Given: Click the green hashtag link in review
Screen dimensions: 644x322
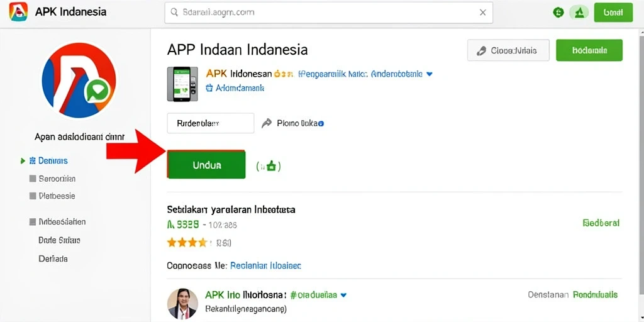Looking at the screenshot, I should click(x=313, y=295).
